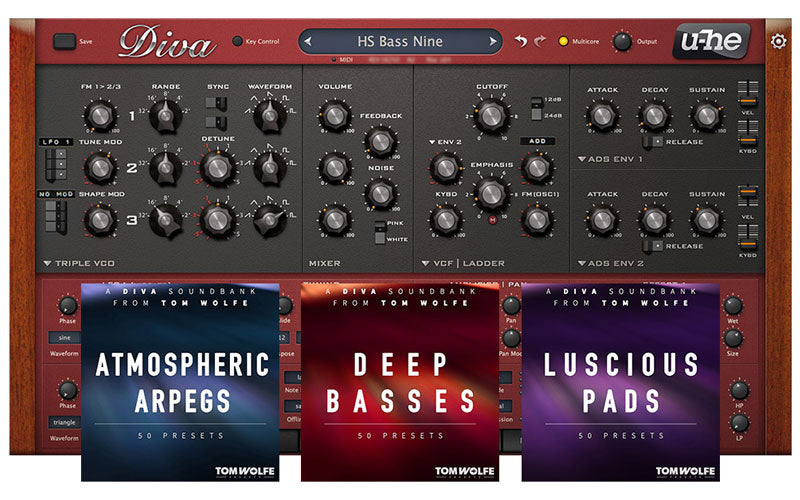Click the Feedback knob
The width and height of the screenshot is (800, 500).
click(381, 141)
